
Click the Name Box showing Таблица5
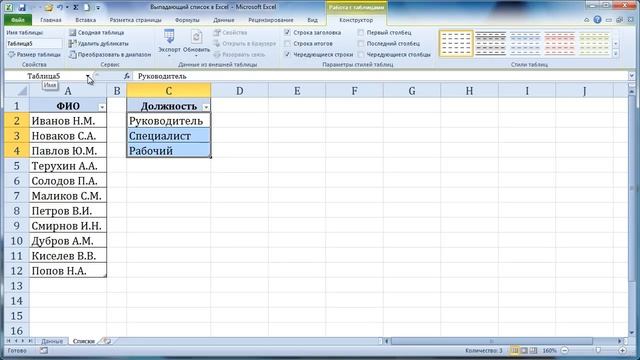pyautogui.click(x=45, y=76)
